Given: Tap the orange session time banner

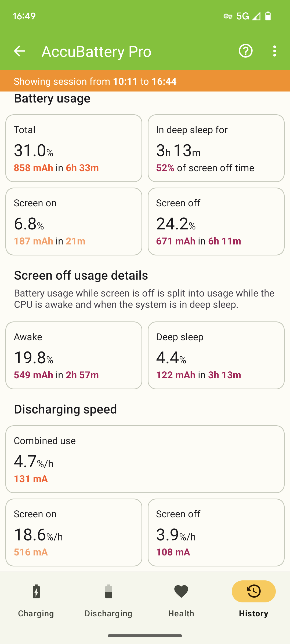Looking at the screenshot, I should [145, 81].
